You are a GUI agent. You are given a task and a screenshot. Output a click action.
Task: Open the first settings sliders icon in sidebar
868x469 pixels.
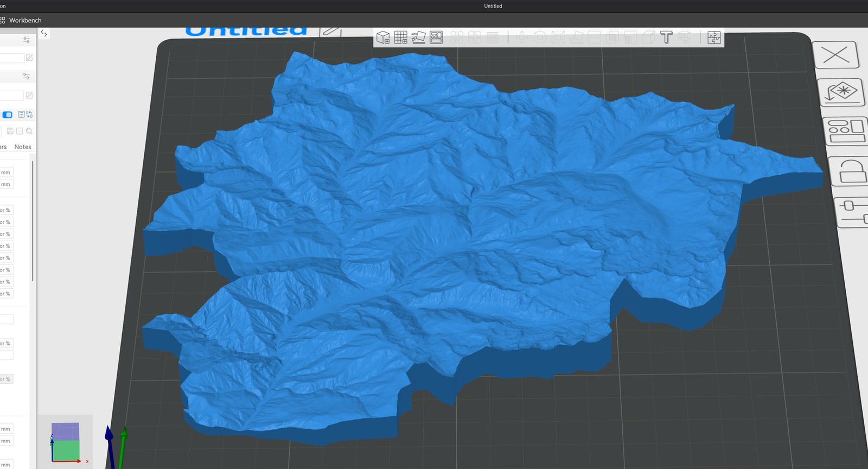pyautogui.click(x=27, y=40)
